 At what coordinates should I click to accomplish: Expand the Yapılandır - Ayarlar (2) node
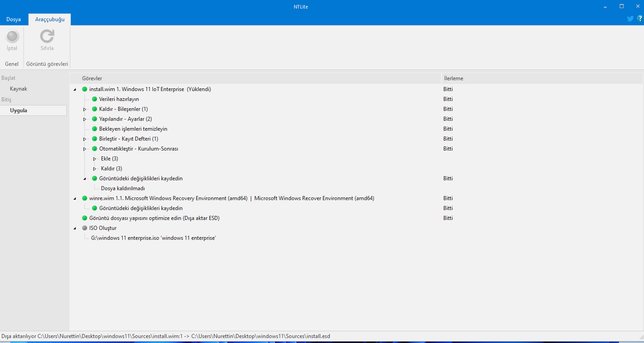85,119
